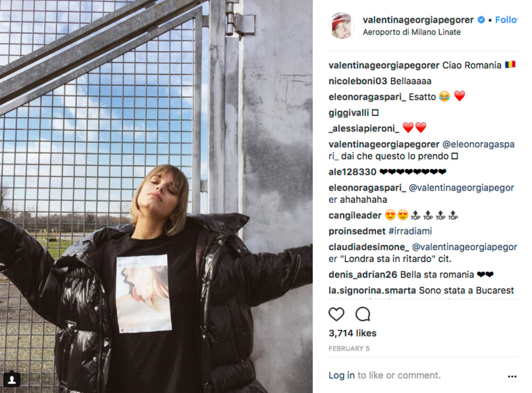
Task: Open the #irradiami hashtag
Action: tap(410, 231)
